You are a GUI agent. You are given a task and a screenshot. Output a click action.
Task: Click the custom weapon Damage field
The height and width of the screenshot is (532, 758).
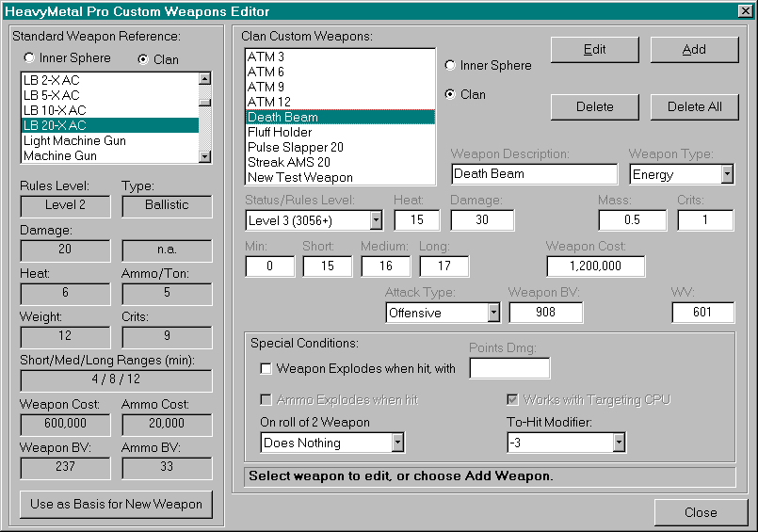(482, 219)
